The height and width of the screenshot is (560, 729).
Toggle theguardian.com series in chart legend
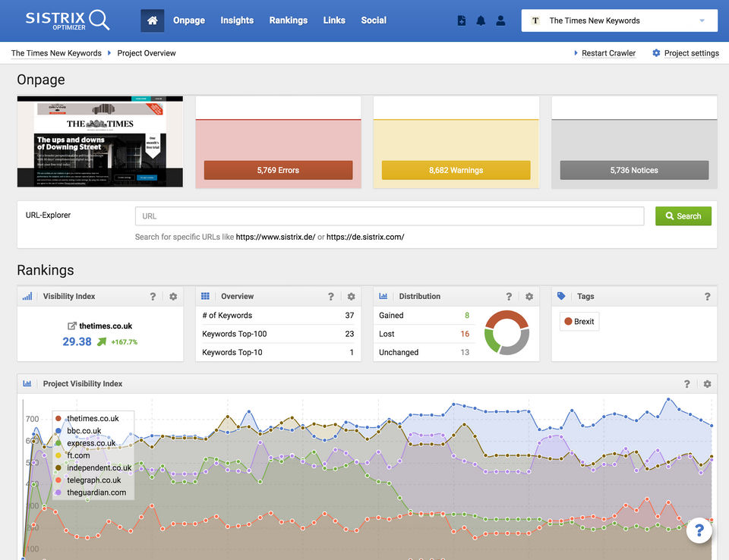(x=96, y=492)
